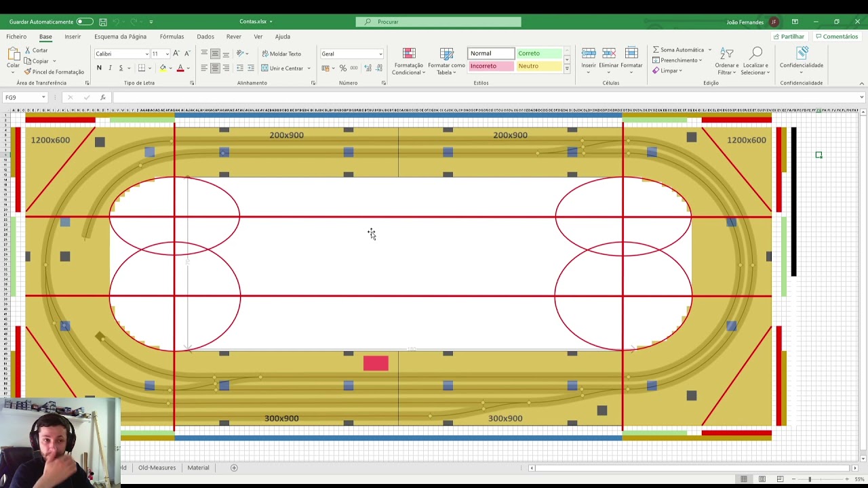Image resolution: width=868 pixels, height=488 pixels.
Task: Click decrease indent icon
Action: point(239,68)
